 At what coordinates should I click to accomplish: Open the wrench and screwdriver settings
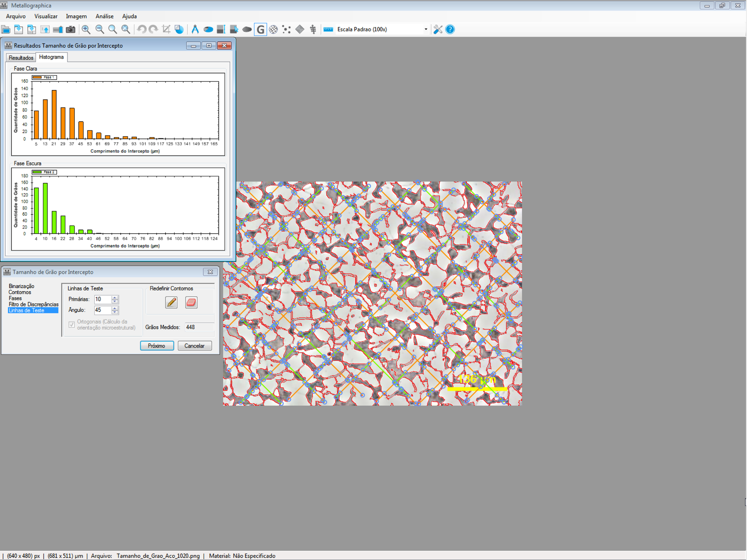pyautogui.click(x=438, y=30)
